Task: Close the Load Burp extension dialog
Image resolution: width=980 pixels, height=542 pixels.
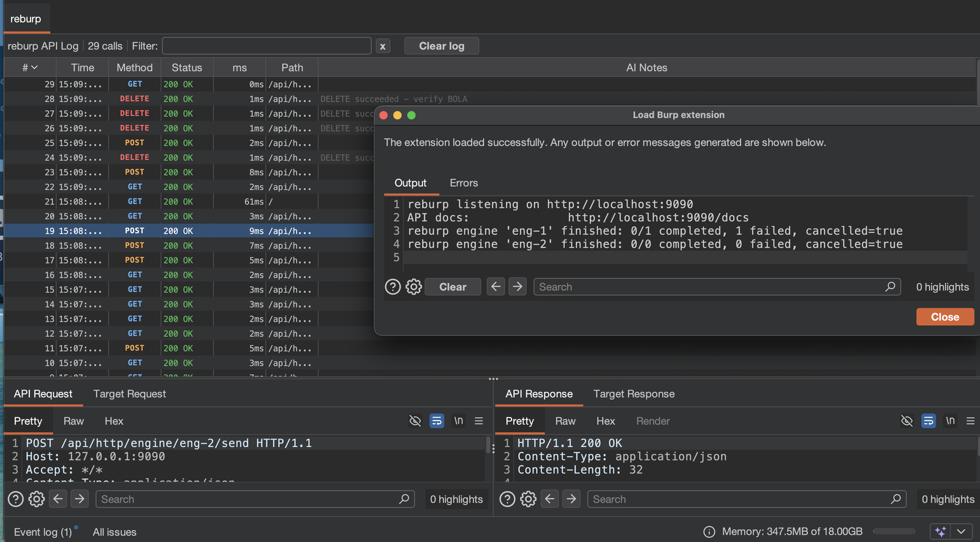Action: pyautogui.click(x=945, y=317)
